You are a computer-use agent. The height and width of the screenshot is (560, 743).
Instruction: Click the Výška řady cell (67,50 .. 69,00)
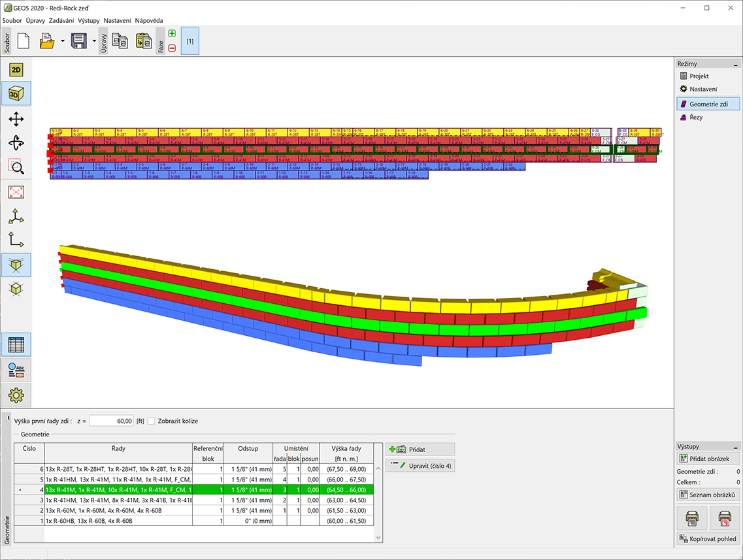346,469
